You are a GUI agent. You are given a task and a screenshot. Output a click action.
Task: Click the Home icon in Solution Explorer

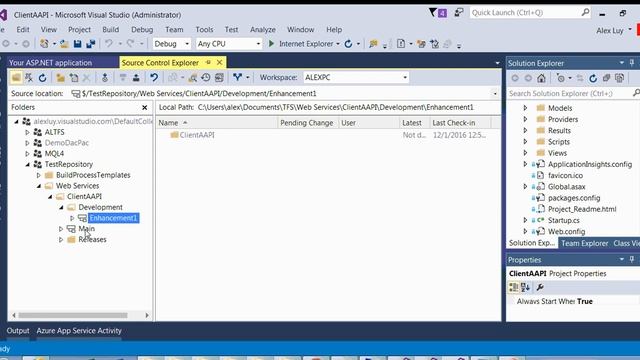[541, 78]
